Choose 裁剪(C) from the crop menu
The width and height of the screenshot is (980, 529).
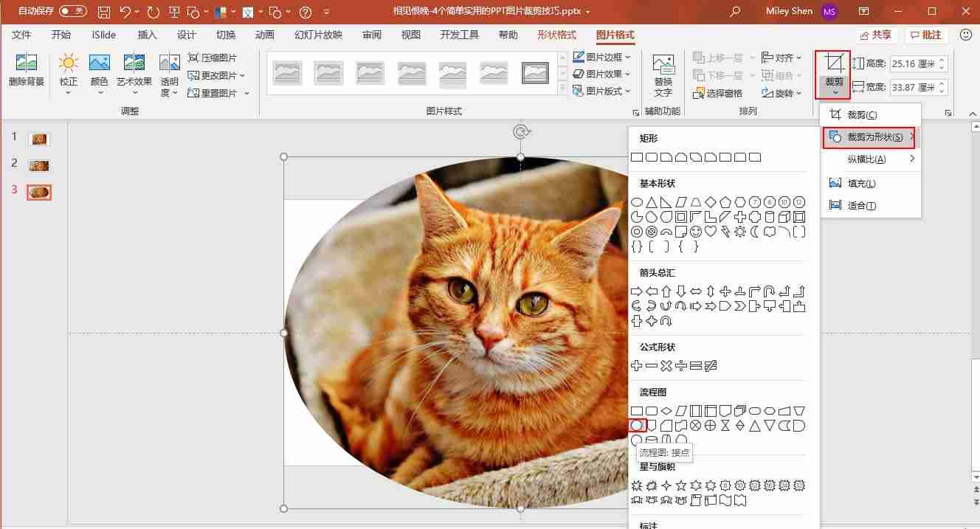[x=871, y=115]
